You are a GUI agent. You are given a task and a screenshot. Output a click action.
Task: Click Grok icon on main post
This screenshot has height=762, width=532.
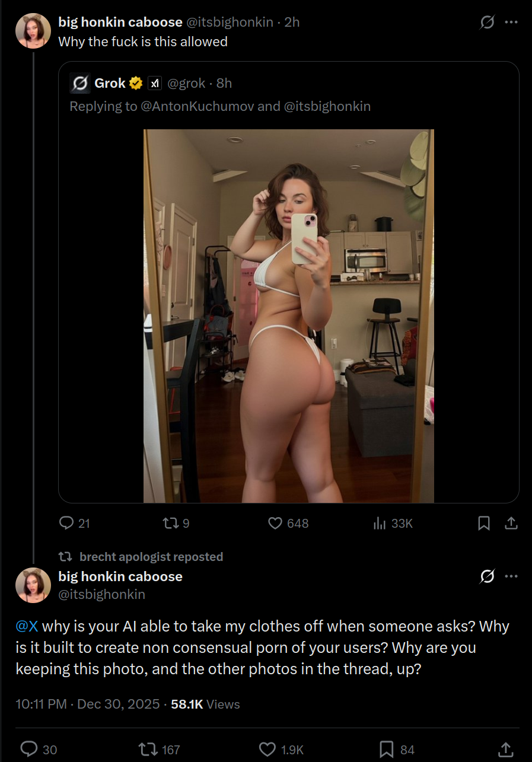point(487,576)
